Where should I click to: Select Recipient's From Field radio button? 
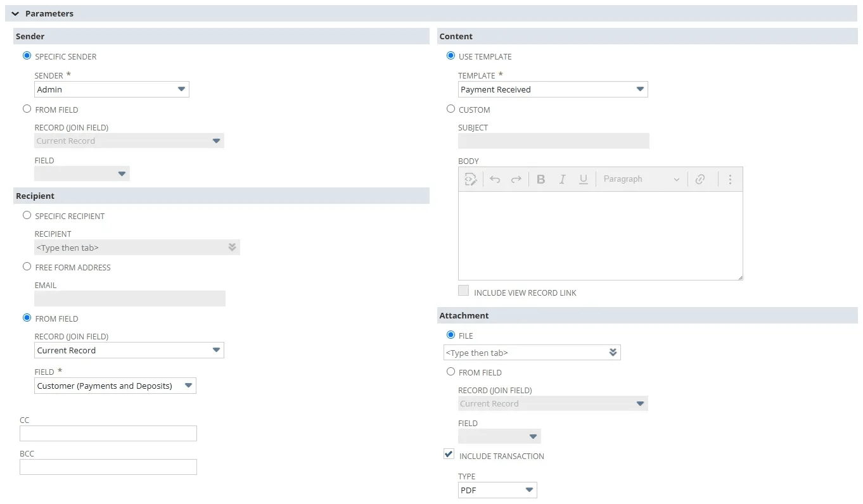coord(27,318)
